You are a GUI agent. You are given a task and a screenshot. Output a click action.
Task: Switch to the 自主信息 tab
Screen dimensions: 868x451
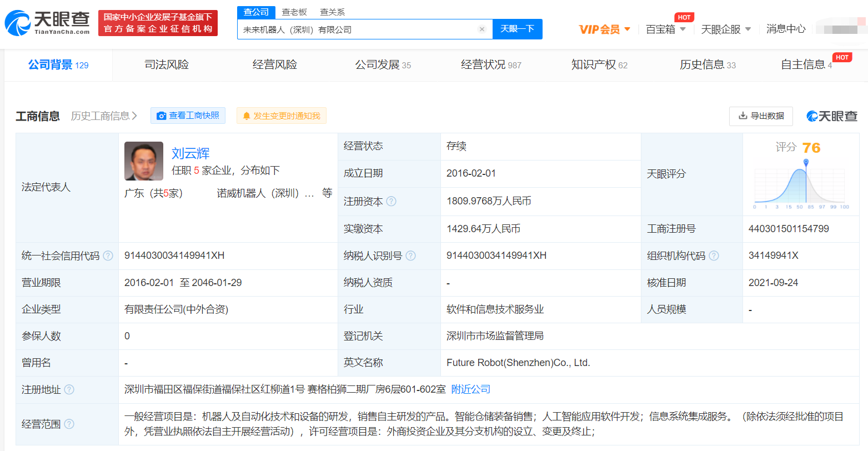(x=806, y=65)
